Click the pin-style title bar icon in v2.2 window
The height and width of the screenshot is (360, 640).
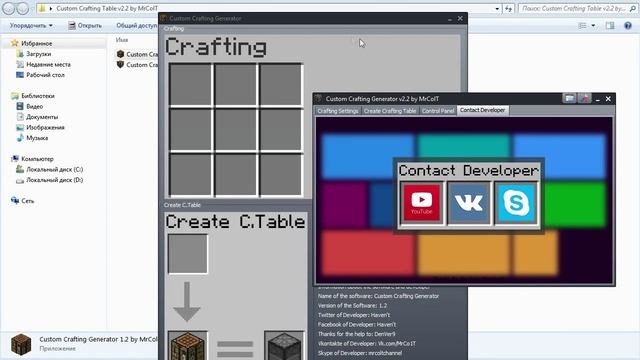click(x=584, y=98)
